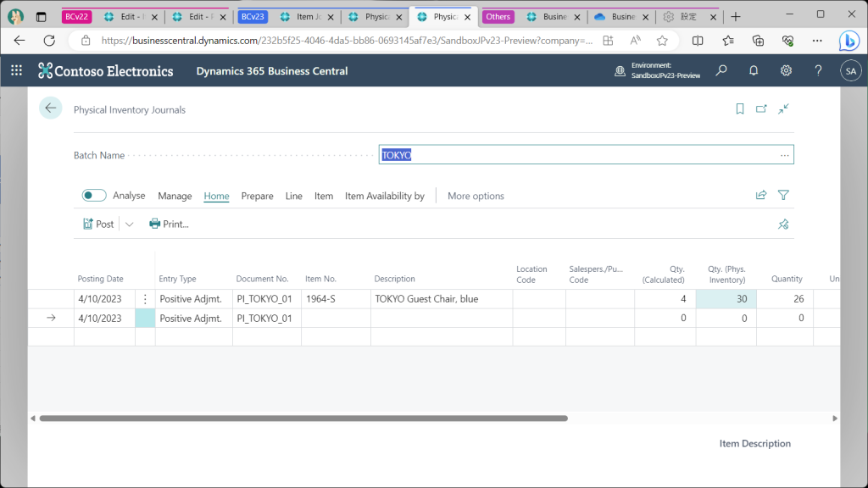This screenshot has height=488, width=868.
Task: Select the 1964-S item number cell
Action: (x=336, y=299)
